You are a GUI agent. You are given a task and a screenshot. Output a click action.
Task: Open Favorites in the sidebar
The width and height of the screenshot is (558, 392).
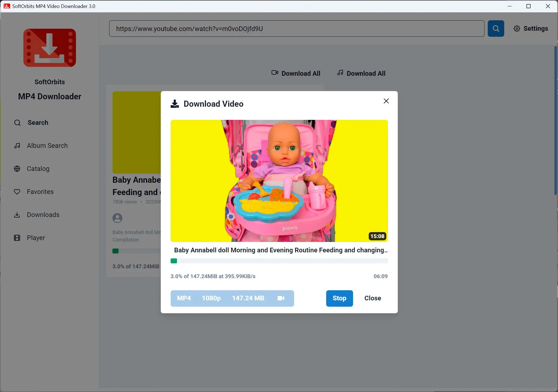pos(33,192)
